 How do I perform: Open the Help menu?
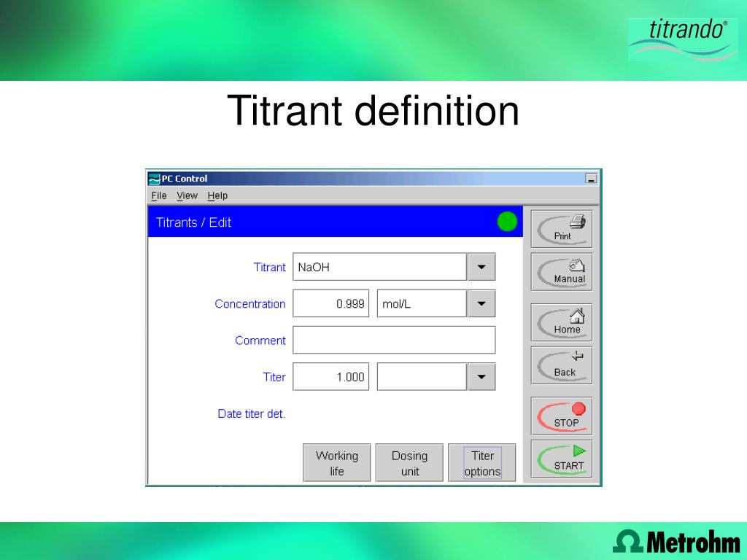(x=217, y=195)
